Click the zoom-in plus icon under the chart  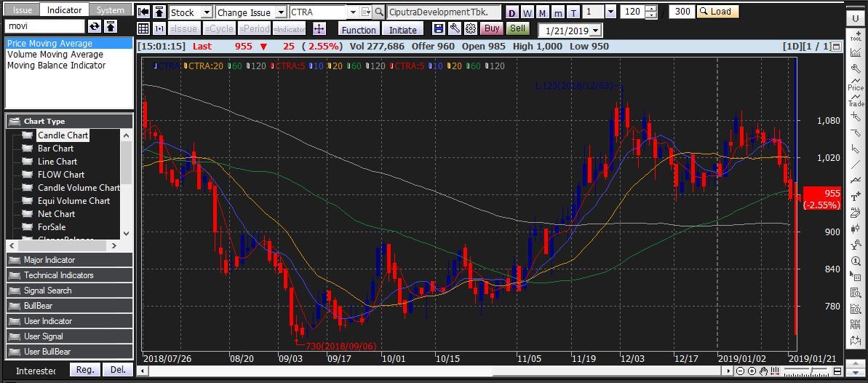pyautogui.click(x=752, y=371)
